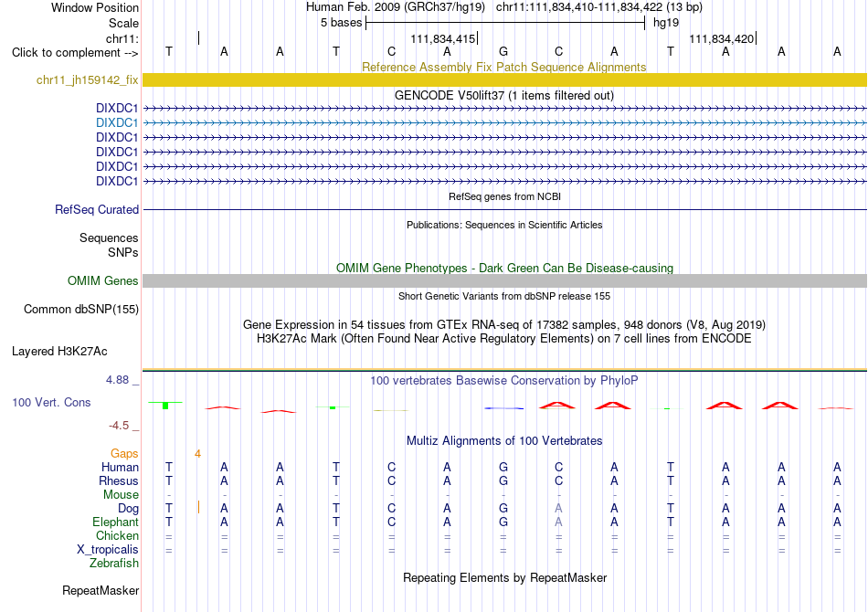
Task: Open 'Publications: Sequences in Scientific Articles' title
Action: click(504, 225)
